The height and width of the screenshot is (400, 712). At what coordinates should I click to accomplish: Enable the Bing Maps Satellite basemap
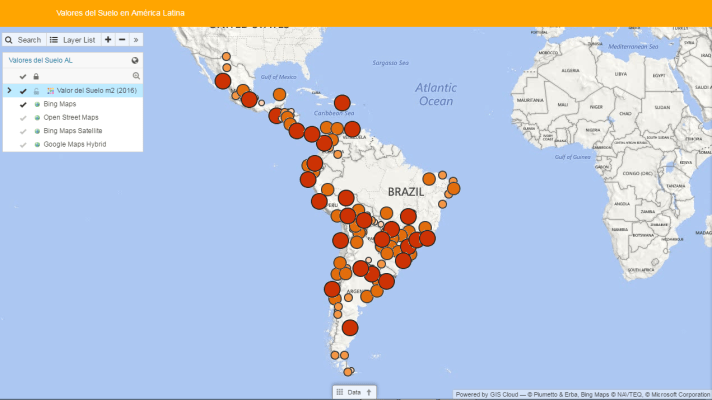(x=23, y=132)
